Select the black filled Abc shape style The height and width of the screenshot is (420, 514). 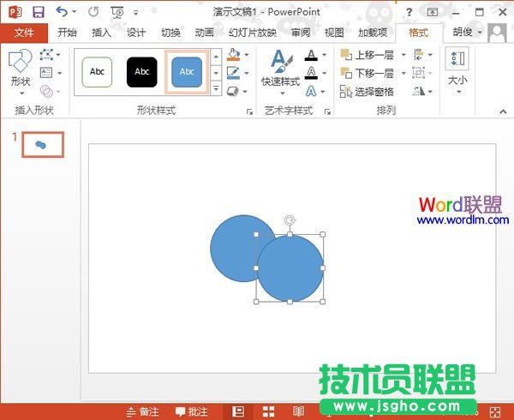142,72
